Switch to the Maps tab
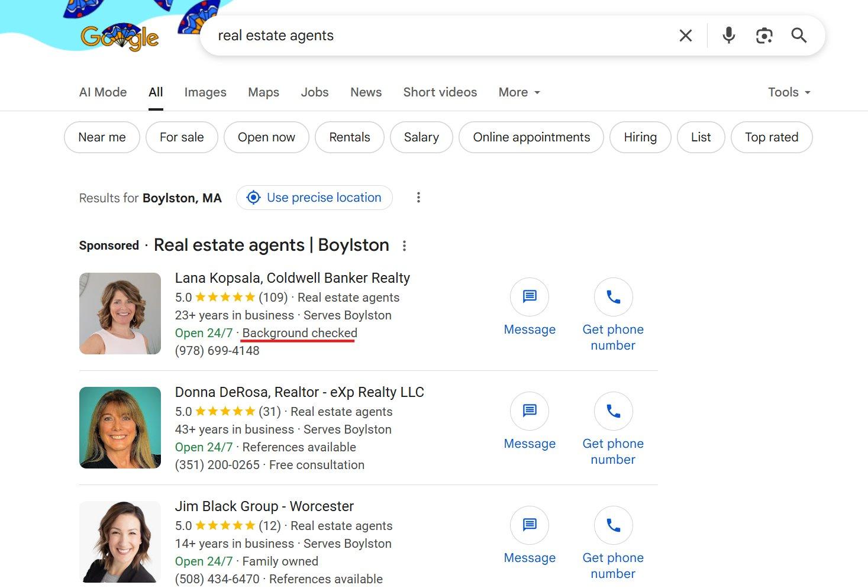The height and width of the screenshot is (588, 868). pos(263,92)
